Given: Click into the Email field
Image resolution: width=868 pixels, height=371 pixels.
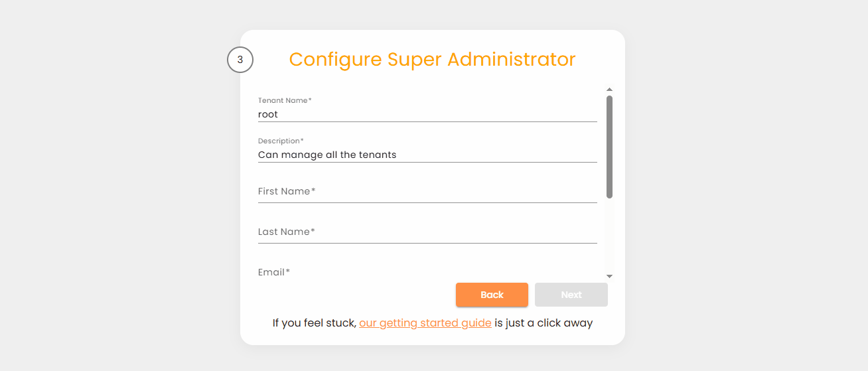Looking at the screenshot, I should click(x=427, y=272).
